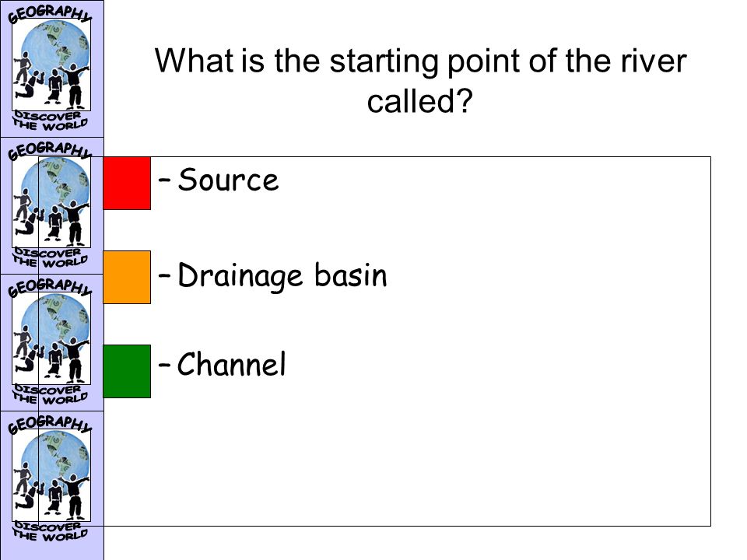747x560 pixels.
Task: Click the curved GEOGRAPHY heading on the top logo
Action: coord(50,14)
